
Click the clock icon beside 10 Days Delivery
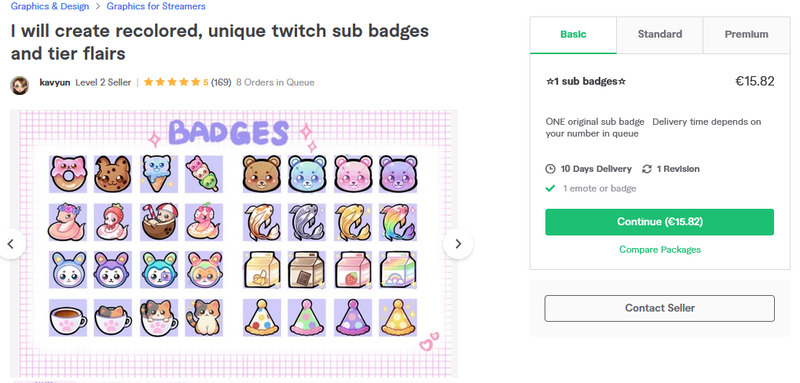coord(550,169)
